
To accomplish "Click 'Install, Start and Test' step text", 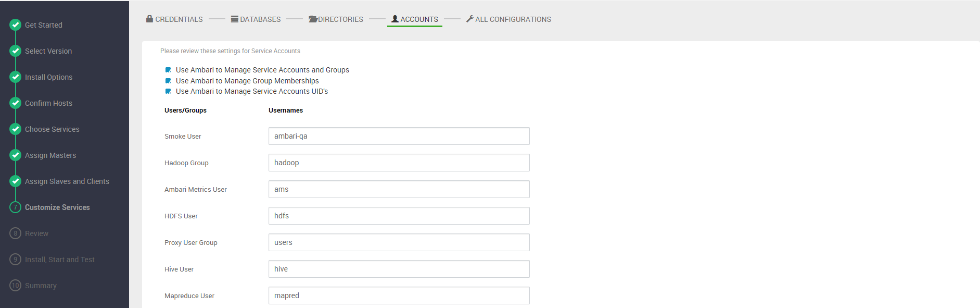I will coord(60,260).
